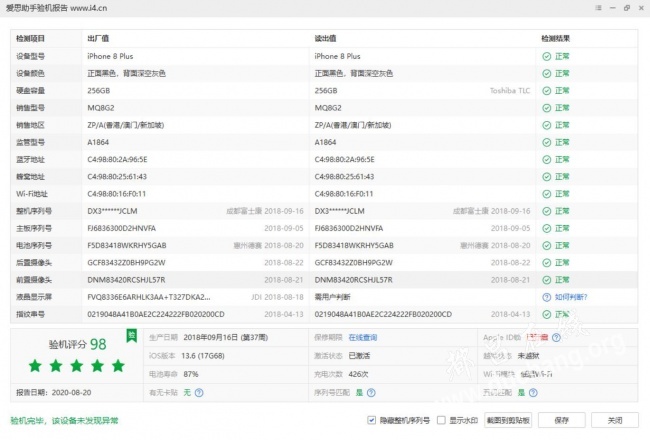
Task: Click the question mark icon in 液晶显示屏 row
Action: pyautogui.click(x=547, y=297)
